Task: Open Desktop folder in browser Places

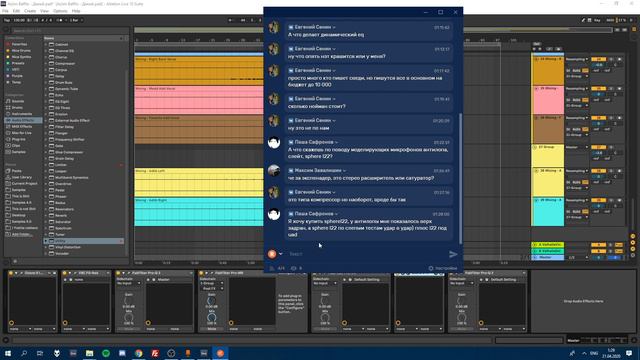Action: pyautogui.click(x=18, y=215)
